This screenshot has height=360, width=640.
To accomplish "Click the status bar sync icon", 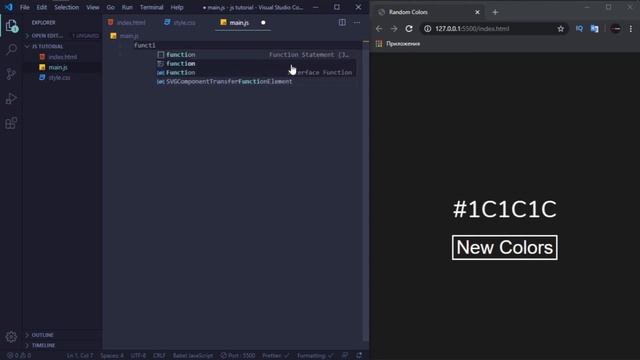I will tap(359, 356).
